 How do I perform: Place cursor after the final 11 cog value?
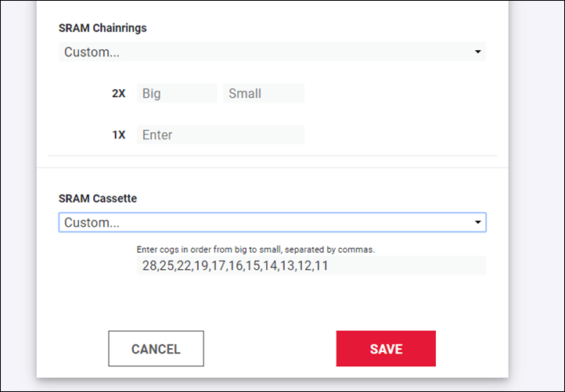point(329,265)
